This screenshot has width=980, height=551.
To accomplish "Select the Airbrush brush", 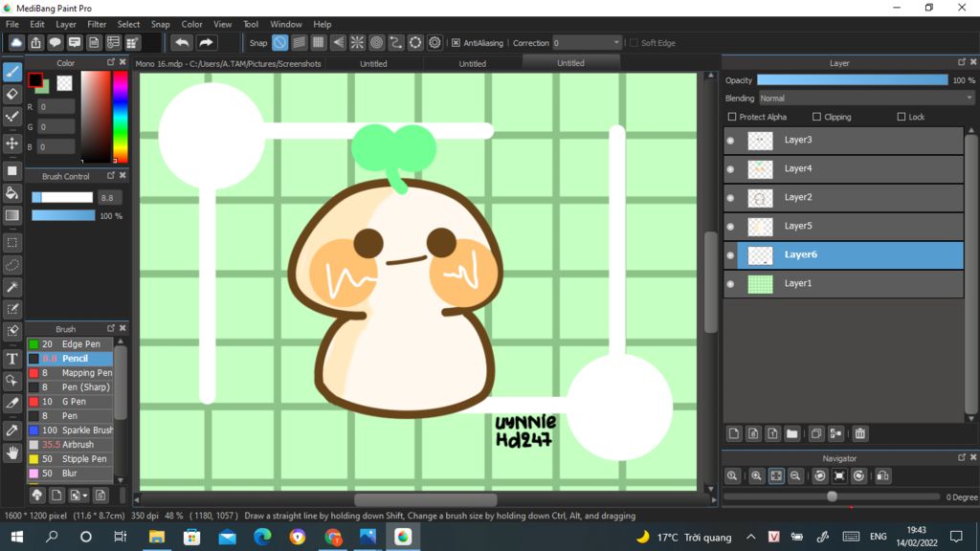I will pos(70,445).
